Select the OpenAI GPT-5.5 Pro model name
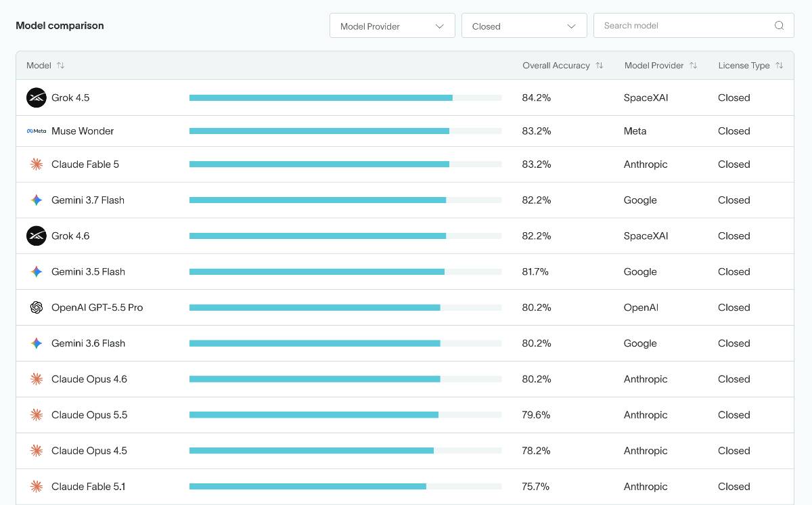This screenshot has height=505, width=812. [x=97, y=307]
